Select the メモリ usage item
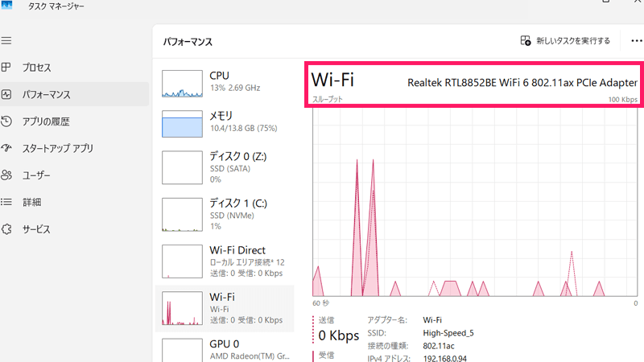This screenshot has width=644, height=362. pyautogui.click(x=224, y=124)
